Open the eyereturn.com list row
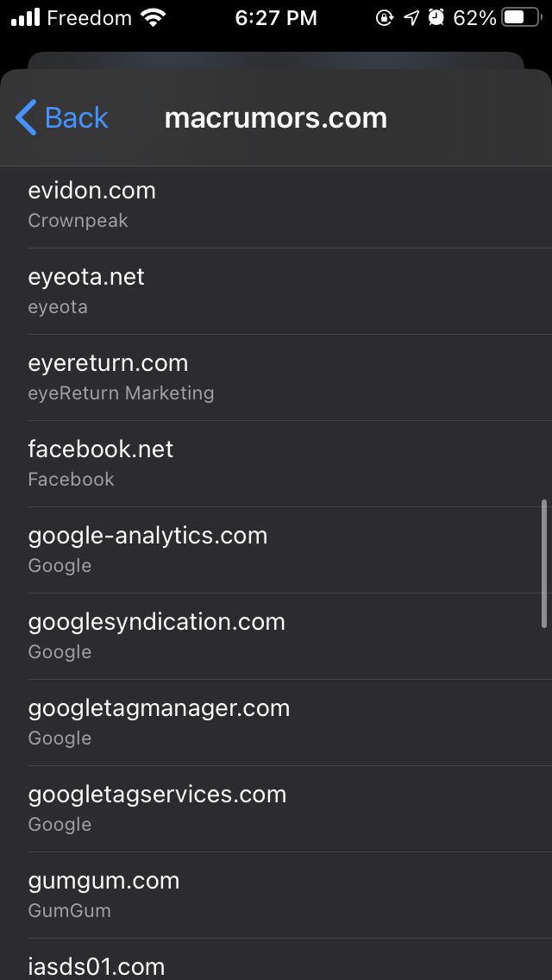This screenshot has height=980, width=552. click(x=276, y=377)
